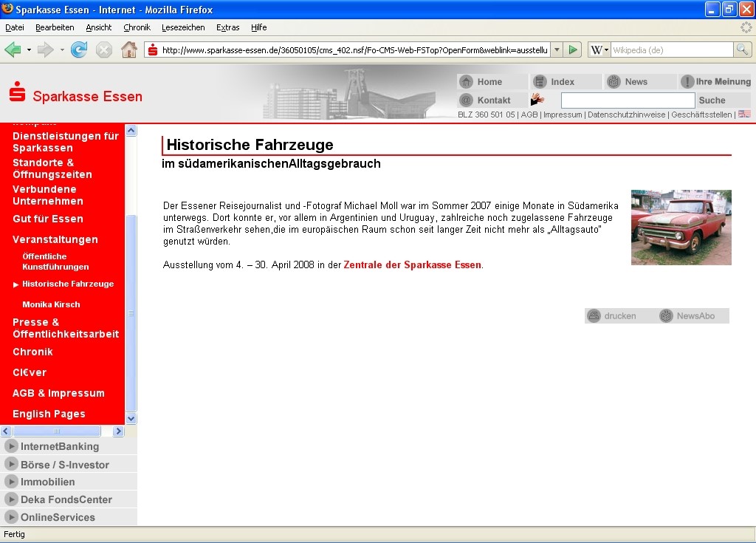Expand the Deka FondsCenter section
This screenshot has width=756, height=543.
11,499
